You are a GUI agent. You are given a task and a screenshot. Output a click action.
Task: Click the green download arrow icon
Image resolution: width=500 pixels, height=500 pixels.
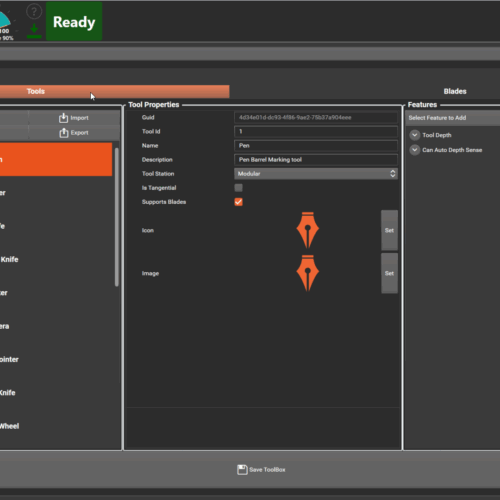(34, 31)
